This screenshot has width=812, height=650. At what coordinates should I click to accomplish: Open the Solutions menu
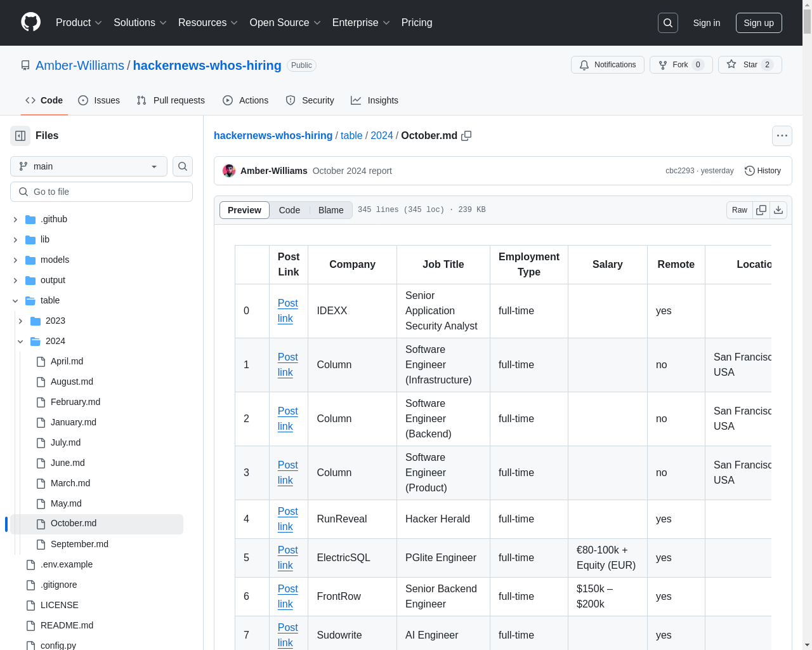click(x=140, y=23)
